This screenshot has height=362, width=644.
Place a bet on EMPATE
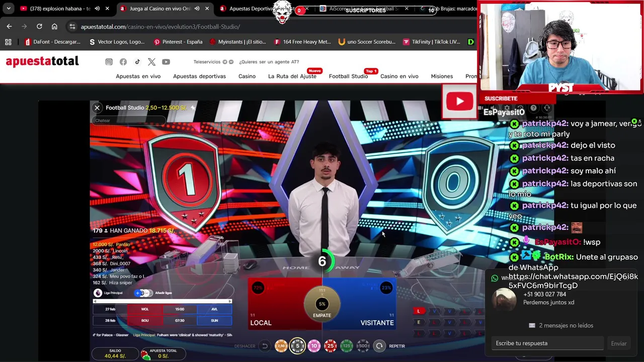pos(322,305)
